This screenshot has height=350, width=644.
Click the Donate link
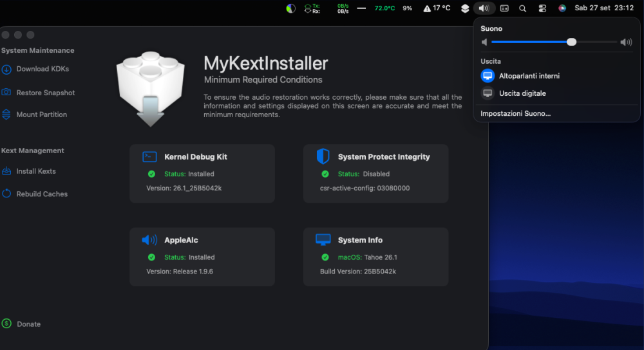[29, 324]
